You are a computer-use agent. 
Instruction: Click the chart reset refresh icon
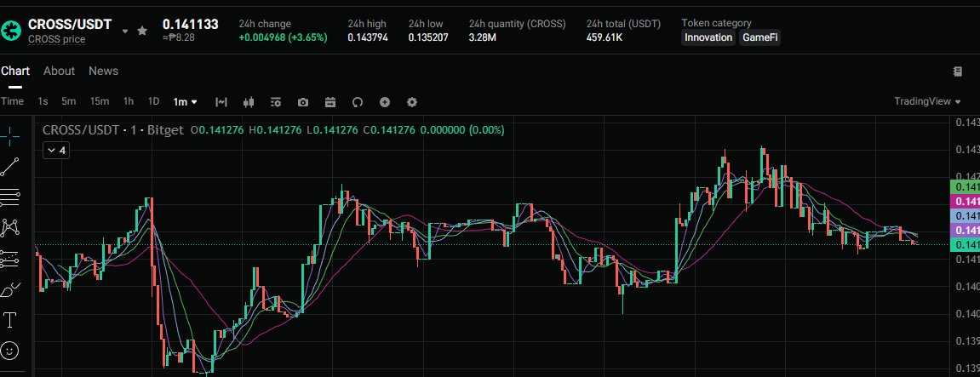pos(358,102)
